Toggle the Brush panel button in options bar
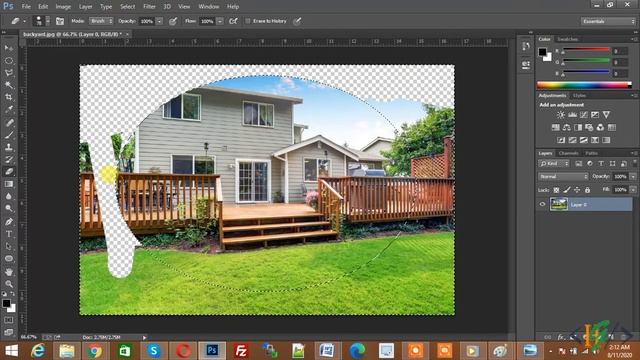The height and width of the screenshot is (360, 640). [x=60, y=21]
